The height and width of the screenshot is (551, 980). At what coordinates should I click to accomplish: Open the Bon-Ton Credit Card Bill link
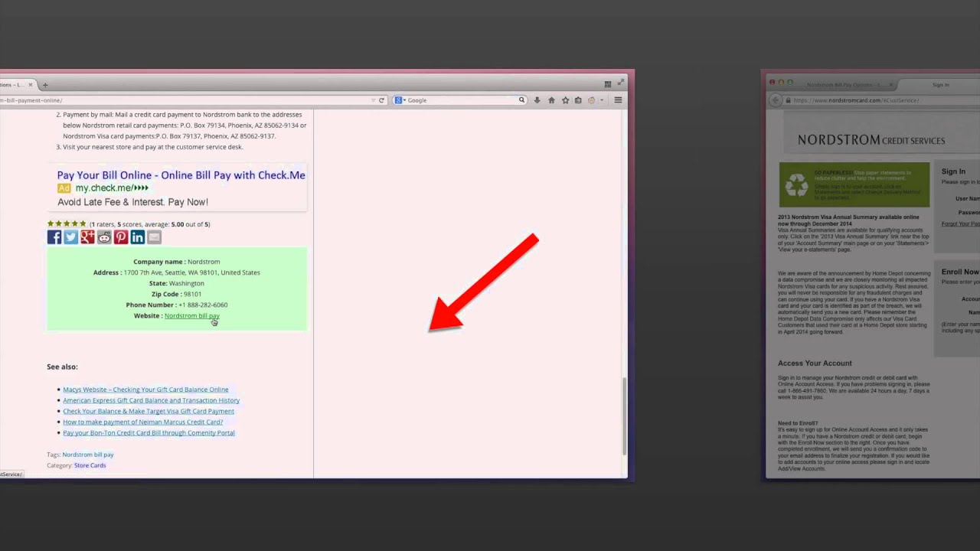tap(149, 432)
